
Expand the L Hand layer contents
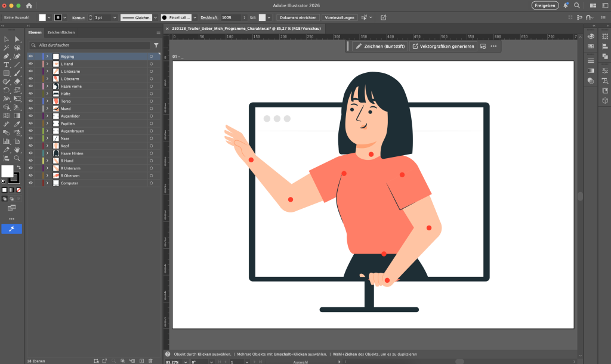click(47, 64)
